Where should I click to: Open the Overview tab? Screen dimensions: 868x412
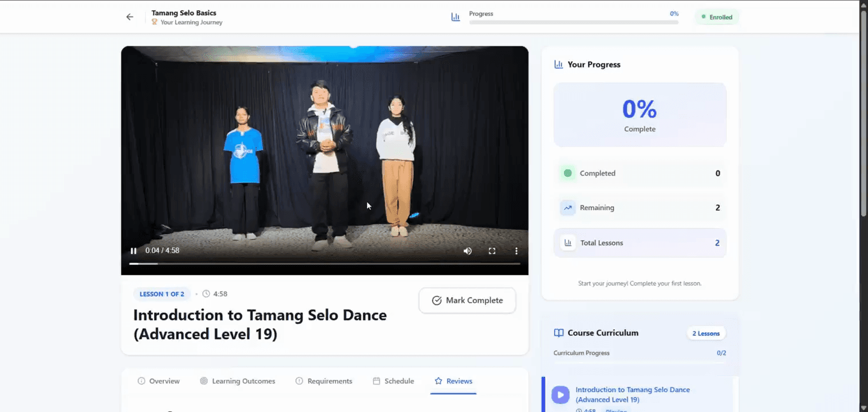[x=159, y=381]
